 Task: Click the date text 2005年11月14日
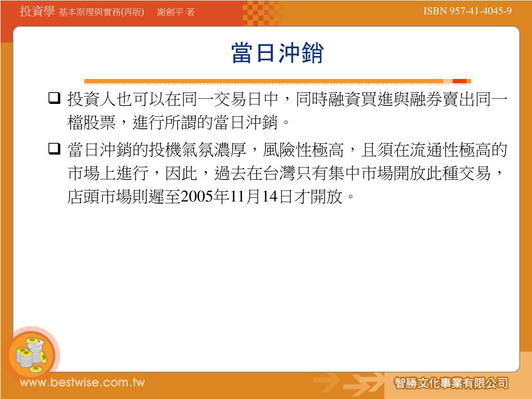236,196
